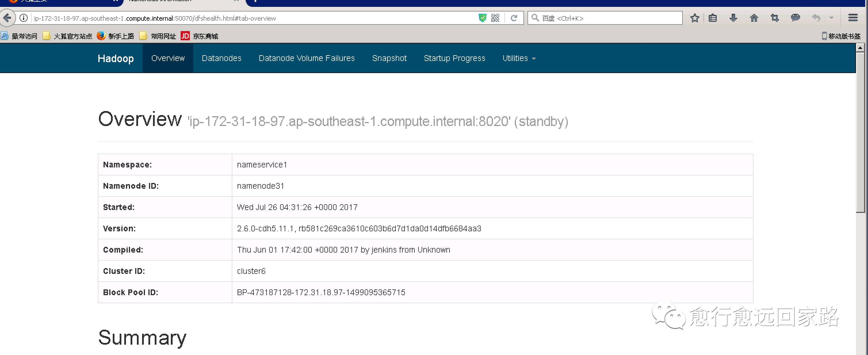Viewport: 868px width, 355px height.
Task: Select the Overview tab
Action: (x=168, y=58)
